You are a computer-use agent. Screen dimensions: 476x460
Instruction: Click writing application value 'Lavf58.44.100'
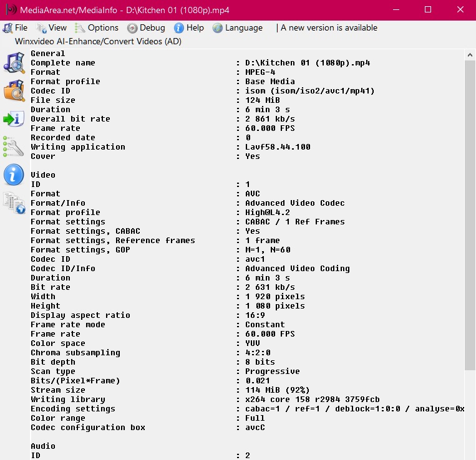tap(278, 147)
